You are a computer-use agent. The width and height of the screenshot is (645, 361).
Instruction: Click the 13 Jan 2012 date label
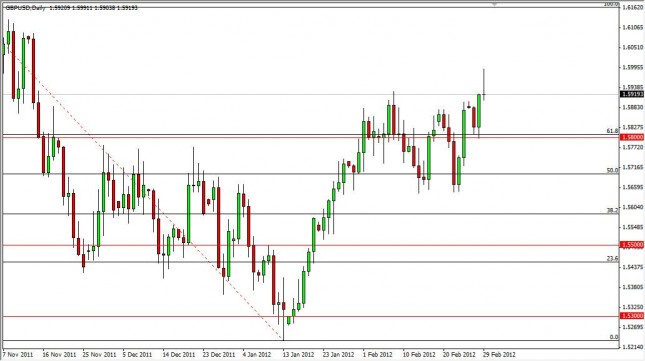coord(298,354)
